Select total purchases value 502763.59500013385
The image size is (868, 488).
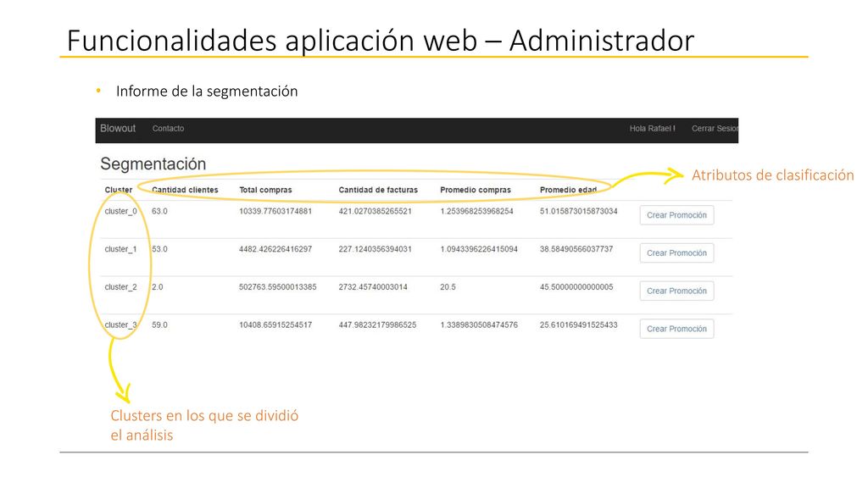point(278,287)
